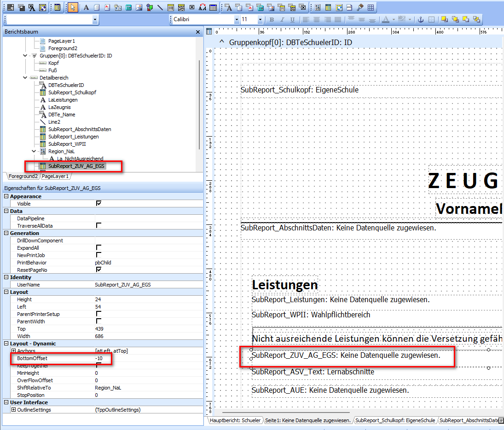
Task: Check the TraverseAllData checkbox
Action: click(98, 225)
